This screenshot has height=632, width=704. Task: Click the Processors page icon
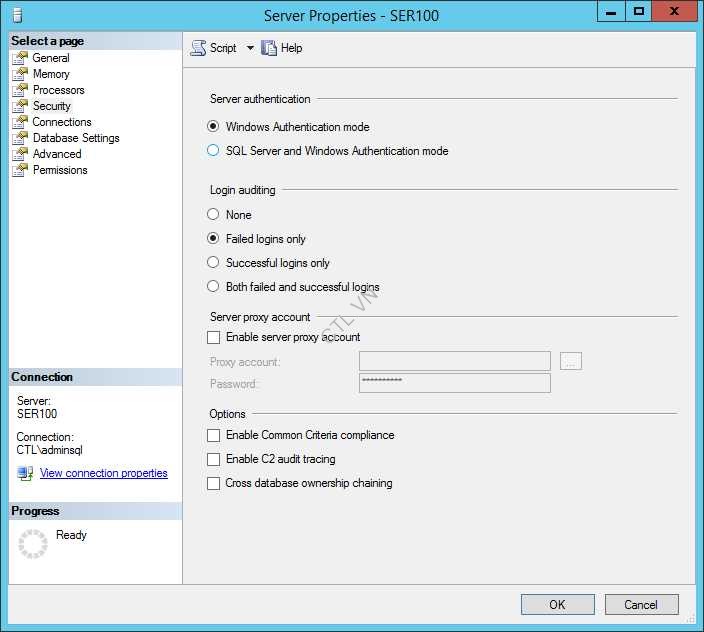[20, 90]
